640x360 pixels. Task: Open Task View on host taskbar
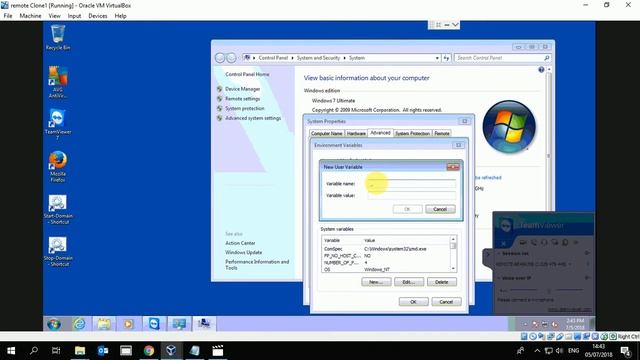point(56,351)
